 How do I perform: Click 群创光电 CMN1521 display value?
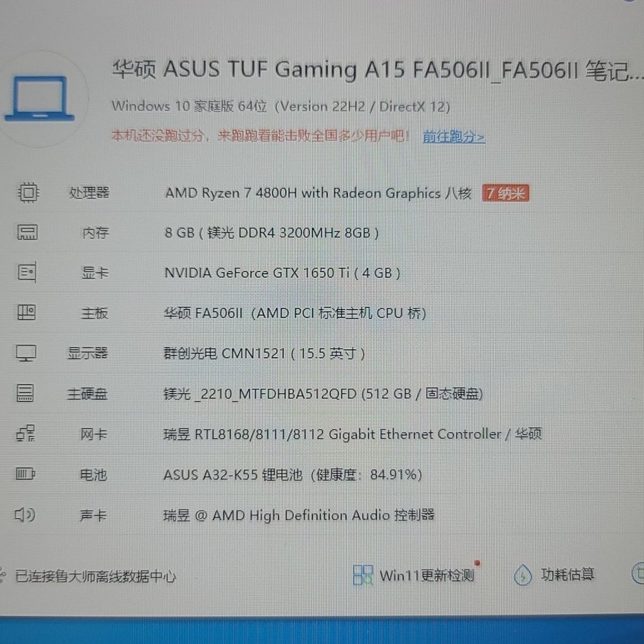pos(264,353)
